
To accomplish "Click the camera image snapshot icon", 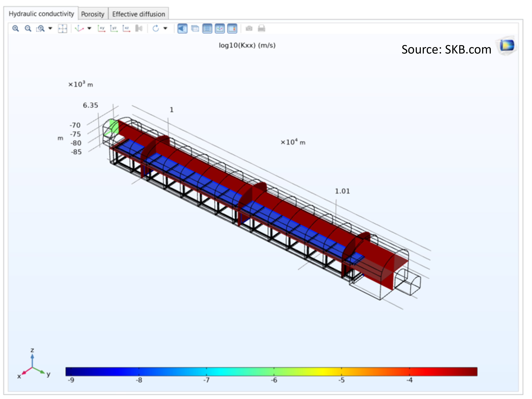I will 249,28.
